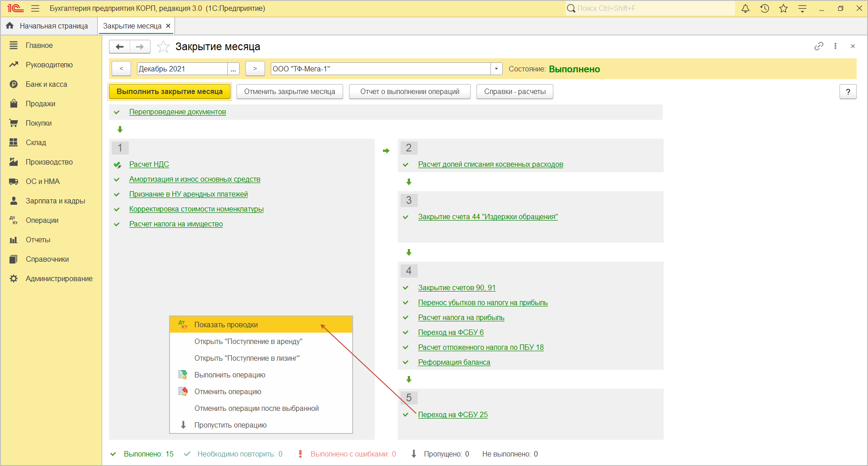Viewport: 868px width, 466px height.
Task: Click the search magnifier icon
Action: 571,9
